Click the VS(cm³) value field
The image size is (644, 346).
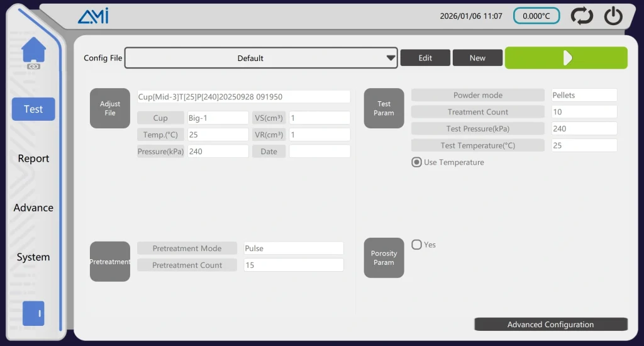coord(319,118)
